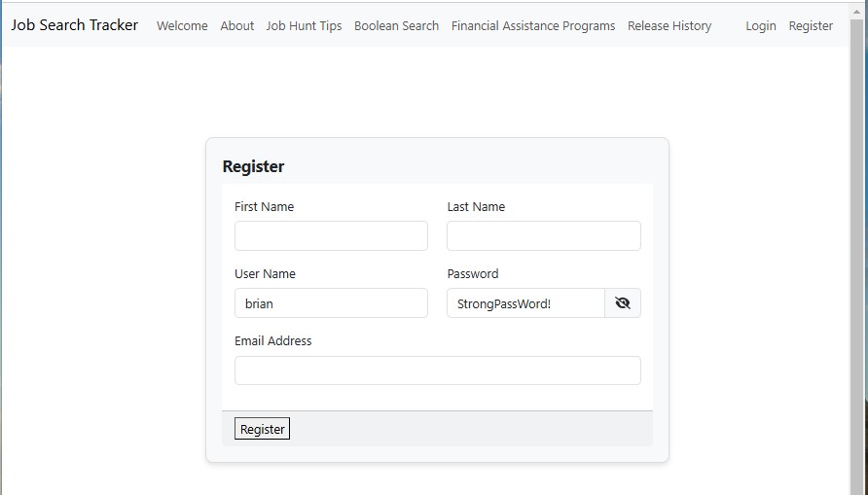Click the First Name label text

[264, 207]
